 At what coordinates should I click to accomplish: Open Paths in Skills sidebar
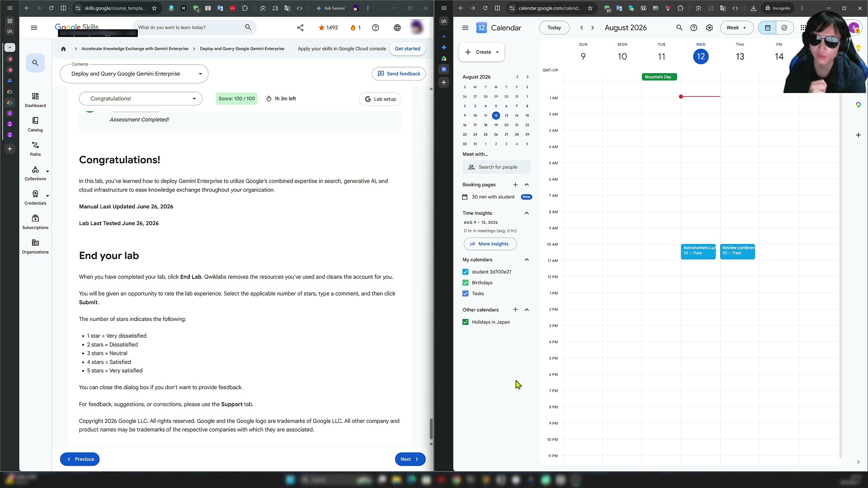[35, 149]
